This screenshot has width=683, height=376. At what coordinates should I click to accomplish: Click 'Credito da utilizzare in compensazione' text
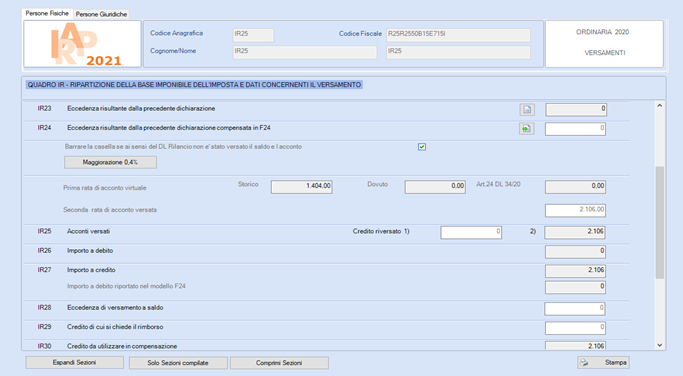[x=122, y=346]
